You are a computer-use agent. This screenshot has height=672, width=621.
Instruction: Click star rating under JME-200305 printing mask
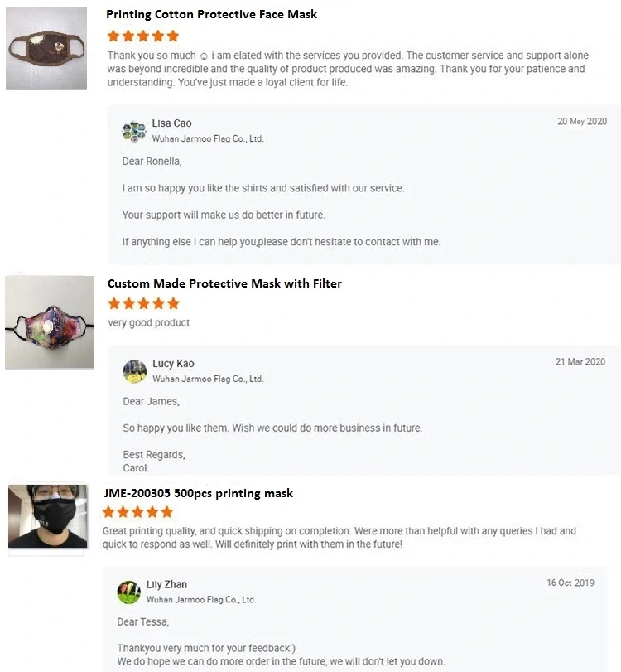coord(137,512)
